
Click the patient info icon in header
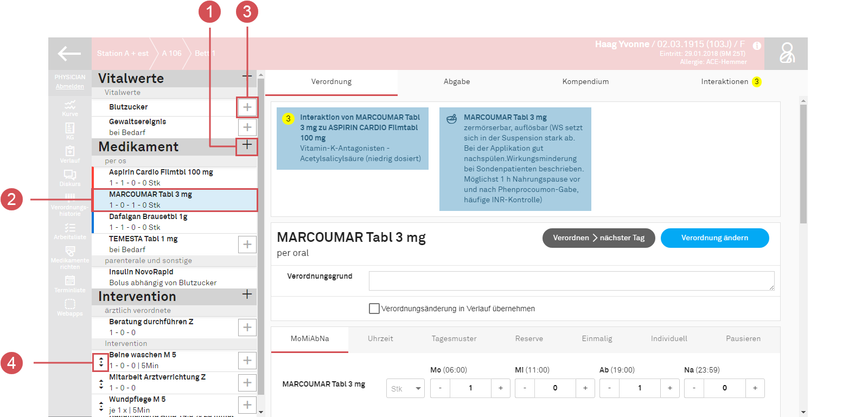(757, 46)
